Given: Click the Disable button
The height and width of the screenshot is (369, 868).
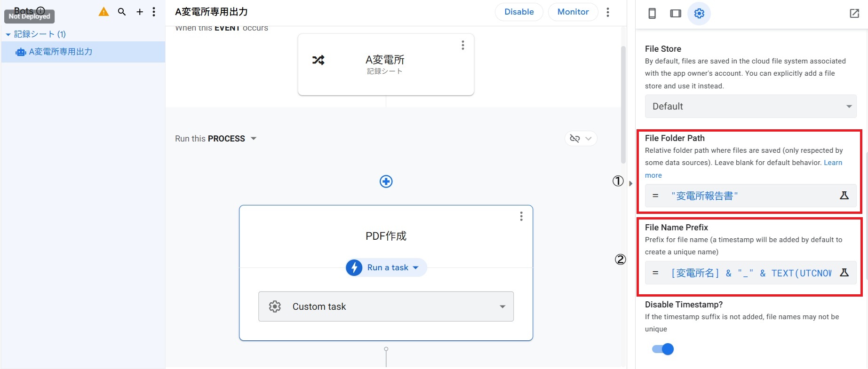Looking at the screenshot, I should tap(519, 12).
